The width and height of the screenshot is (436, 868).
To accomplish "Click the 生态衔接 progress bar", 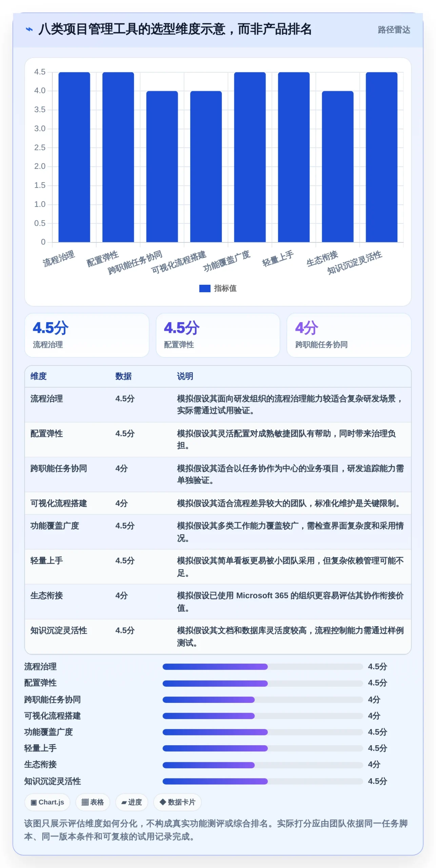I will (262, 765).
